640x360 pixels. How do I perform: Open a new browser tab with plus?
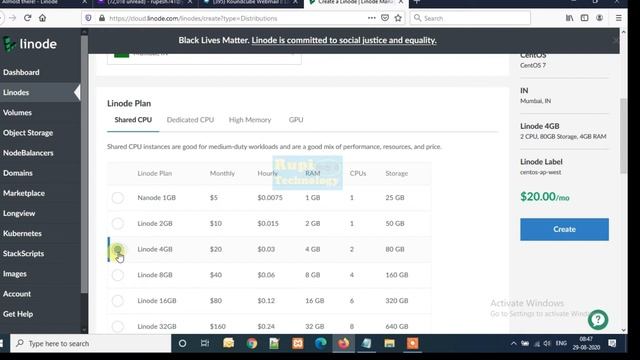[417, 2]
